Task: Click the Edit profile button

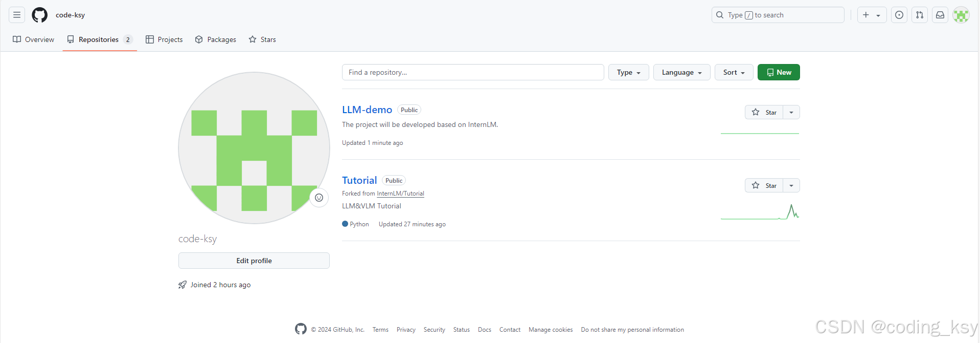Action: tap(254, 261)
